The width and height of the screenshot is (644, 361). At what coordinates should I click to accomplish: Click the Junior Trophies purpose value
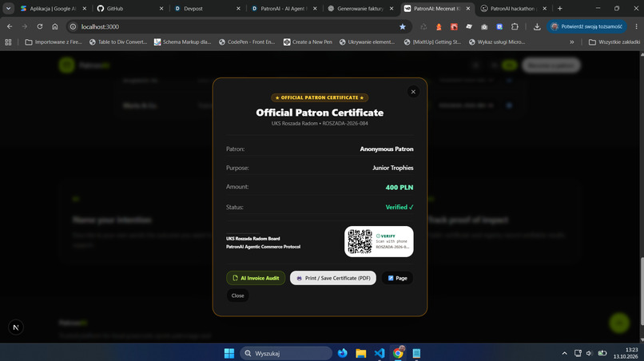pyautogui.click(x=392, y=168)
